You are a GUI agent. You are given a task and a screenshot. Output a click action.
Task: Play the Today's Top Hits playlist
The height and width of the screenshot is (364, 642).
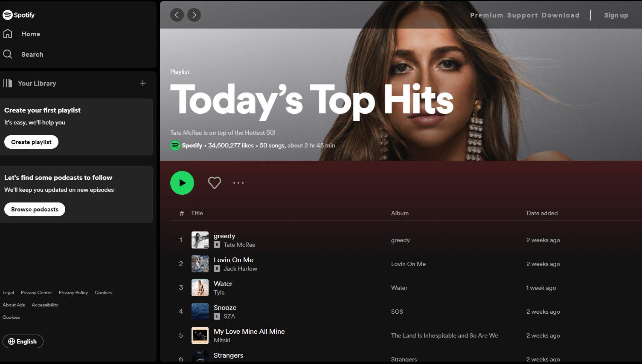click(x=182, y=183)
